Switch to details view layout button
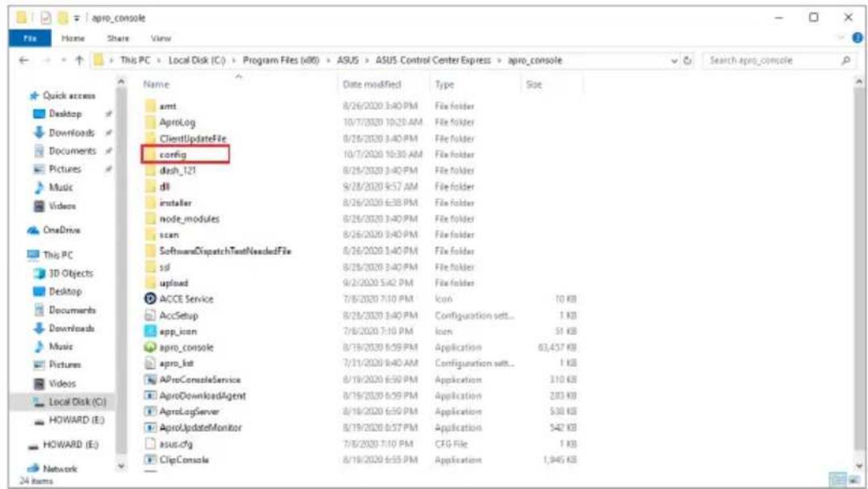Image resolution: width=868 pixels, height=489 pixels. pos(839,479)
